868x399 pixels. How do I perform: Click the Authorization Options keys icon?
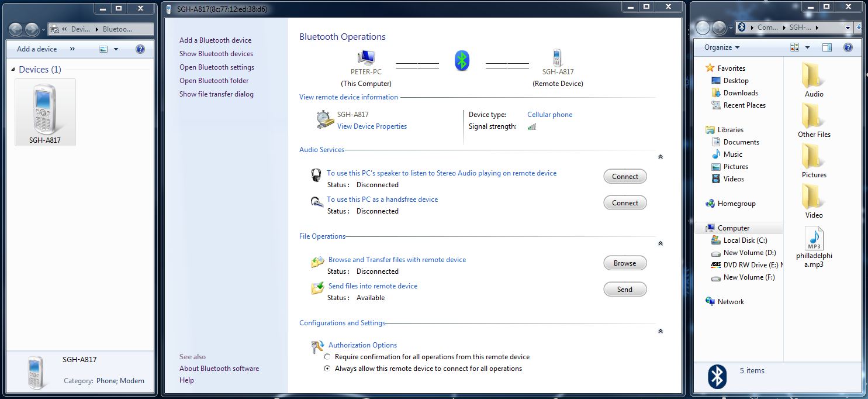tap(317, 347)
